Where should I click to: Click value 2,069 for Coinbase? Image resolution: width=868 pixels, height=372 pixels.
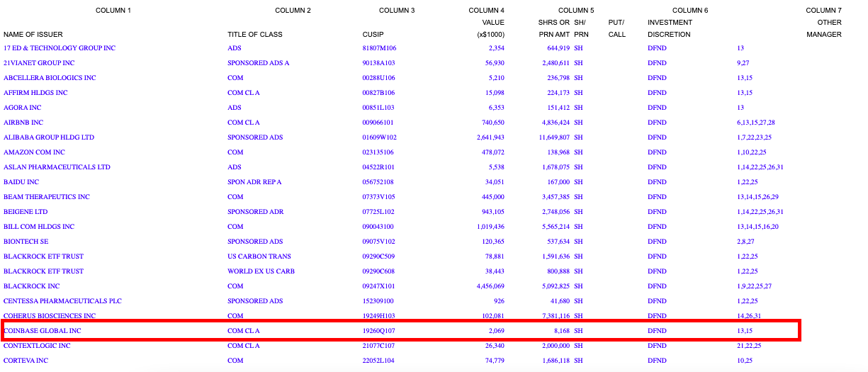click(x=497, y=331)
